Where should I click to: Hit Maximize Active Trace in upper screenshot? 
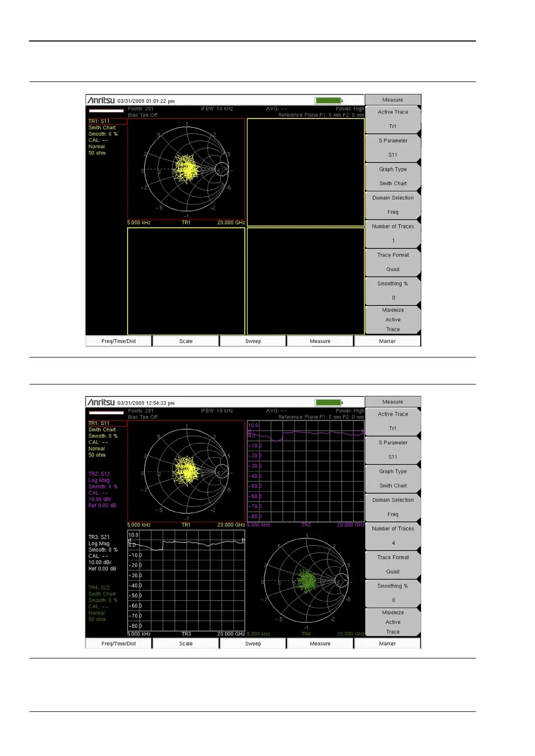point(393,320)
